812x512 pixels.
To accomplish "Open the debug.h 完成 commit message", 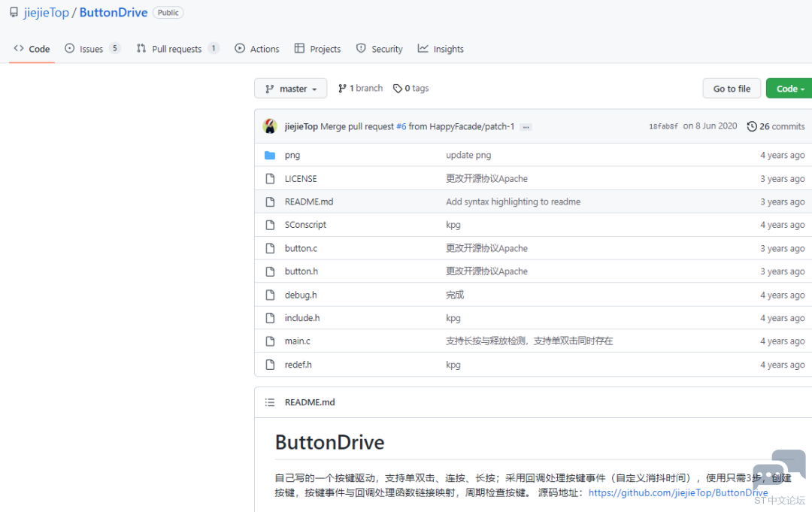I will point(455,295).
